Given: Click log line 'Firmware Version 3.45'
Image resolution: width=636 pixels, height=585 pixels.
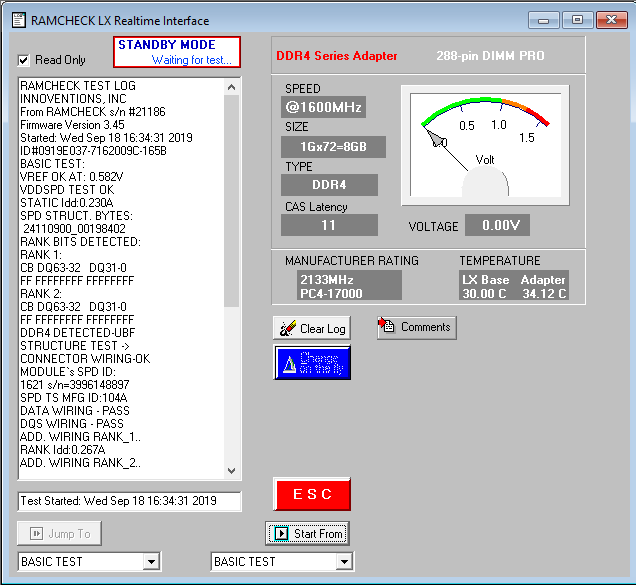Looking at the screenshot, I should point(72,125).
